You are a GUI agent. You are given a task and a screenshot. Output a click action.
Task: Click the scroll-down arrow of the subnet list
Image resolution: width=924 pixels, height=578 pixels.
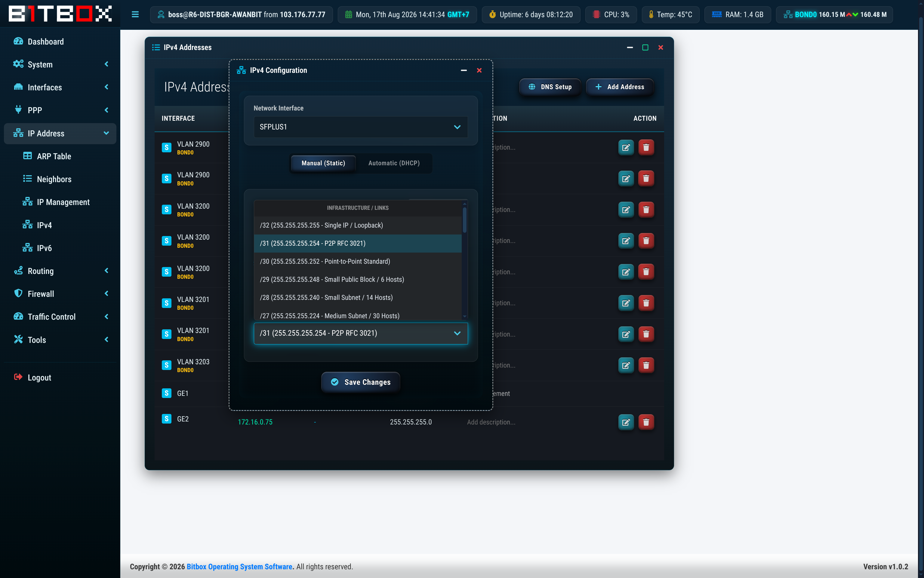[x=465, y=316]
